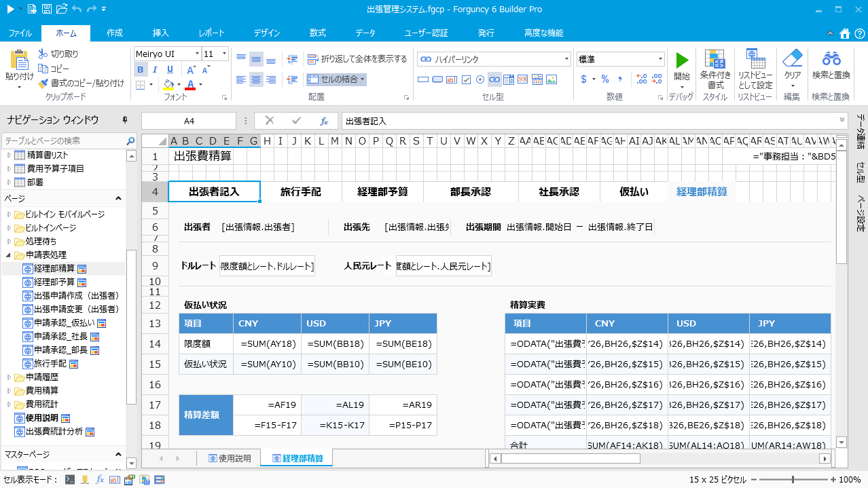The width and height of the screenshot is (868, 488).
Task: Click the grow font size icon
Action: click(x=192, y=69)
